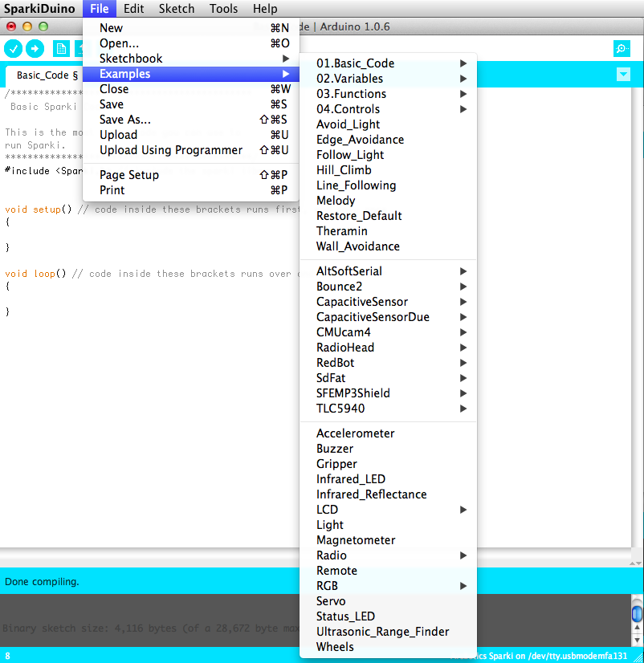Open the Avoid_Light example
This screenshot has height=663, width=644.
pos(389,124)
